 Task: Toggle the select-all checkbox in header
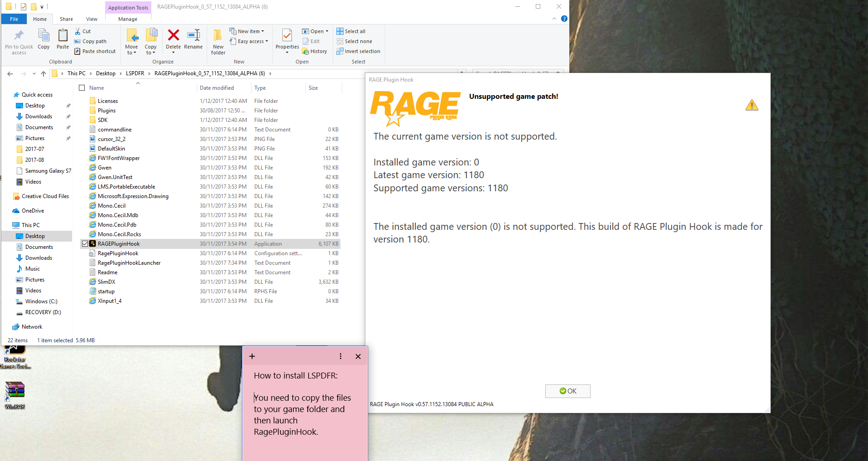pos(82,88)
